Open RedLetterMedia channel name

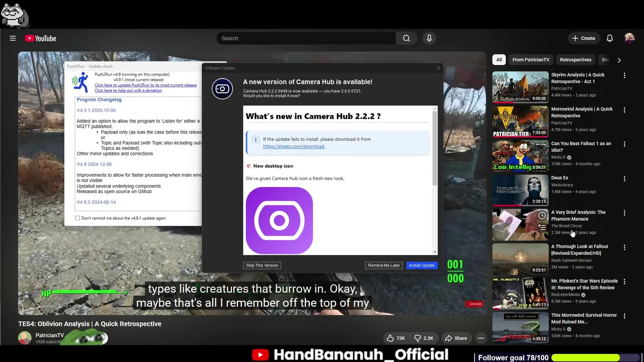pos(566,295)
